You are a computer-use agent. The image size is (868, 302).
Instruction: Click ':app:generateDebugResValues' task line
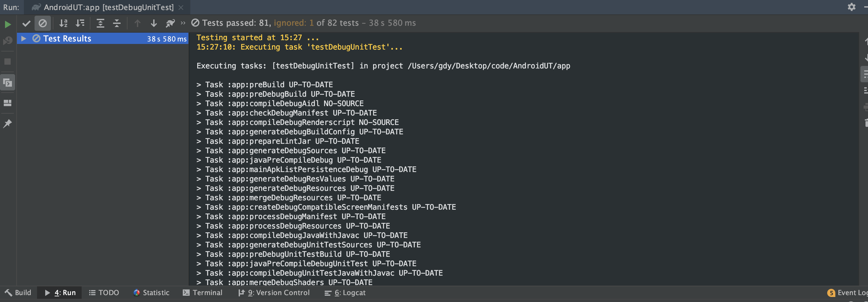(296, 179)
